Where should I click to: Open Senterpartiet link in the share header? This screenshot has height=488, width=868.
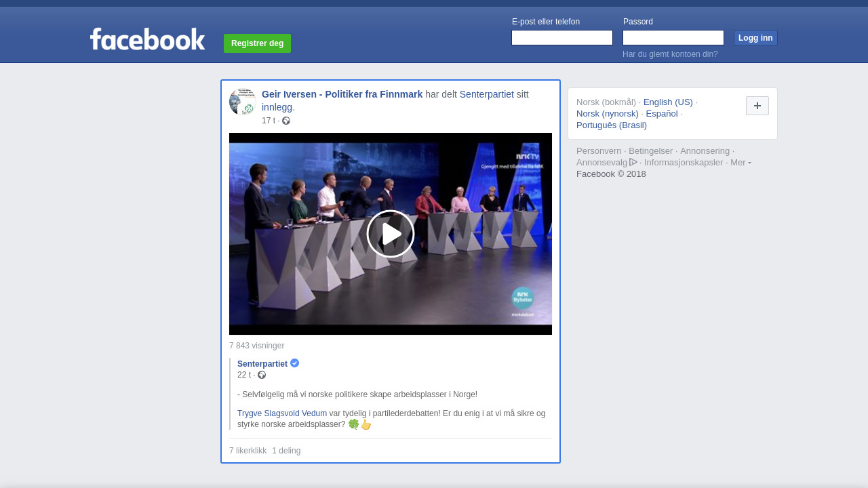click(x=487, y=94)
